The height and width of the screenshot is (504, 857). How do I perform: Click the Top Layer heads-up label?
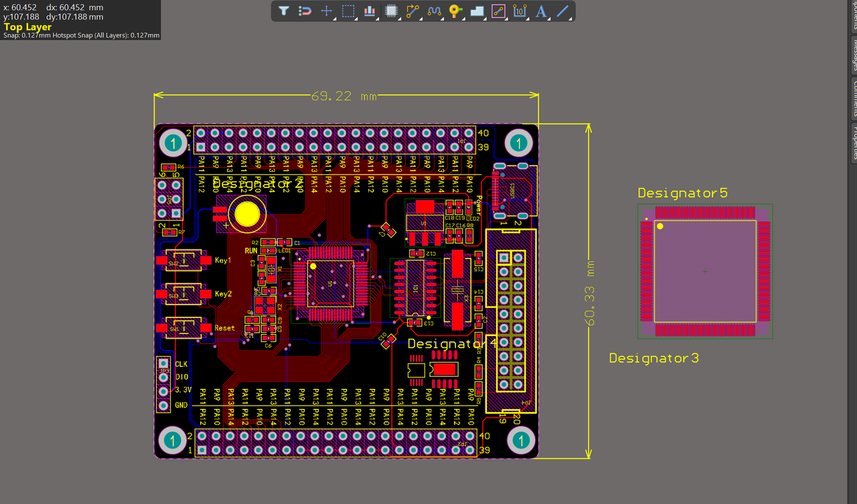[27, 27]
